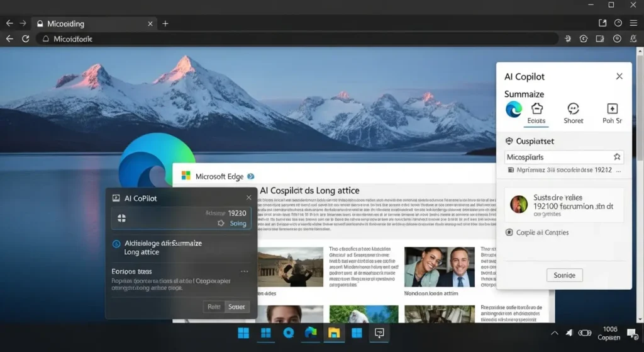Open the smiling man and woman thumbnail
This screenshot has width=644, height=352.
click(439, 267)
